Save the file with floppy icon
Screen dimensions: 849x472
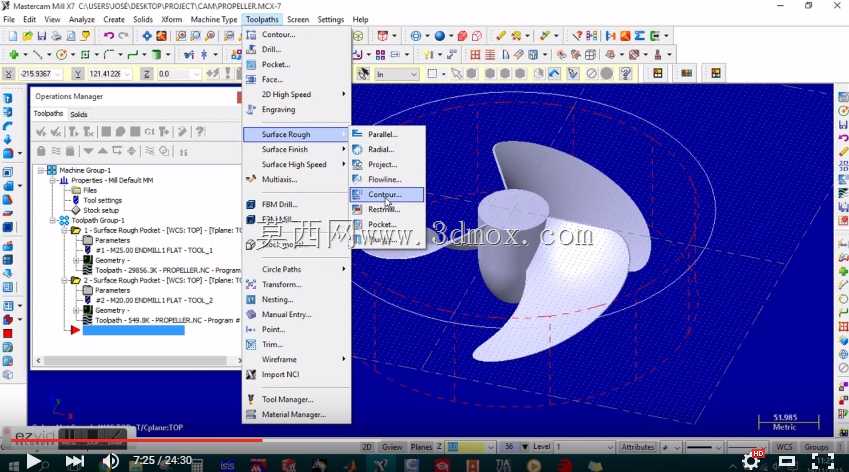point(42,36)
